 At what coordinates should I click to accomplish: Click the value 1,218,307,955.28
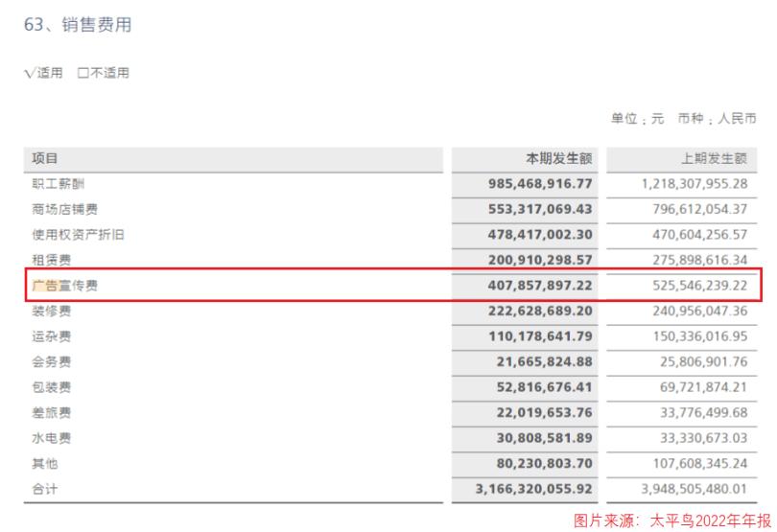695,184
